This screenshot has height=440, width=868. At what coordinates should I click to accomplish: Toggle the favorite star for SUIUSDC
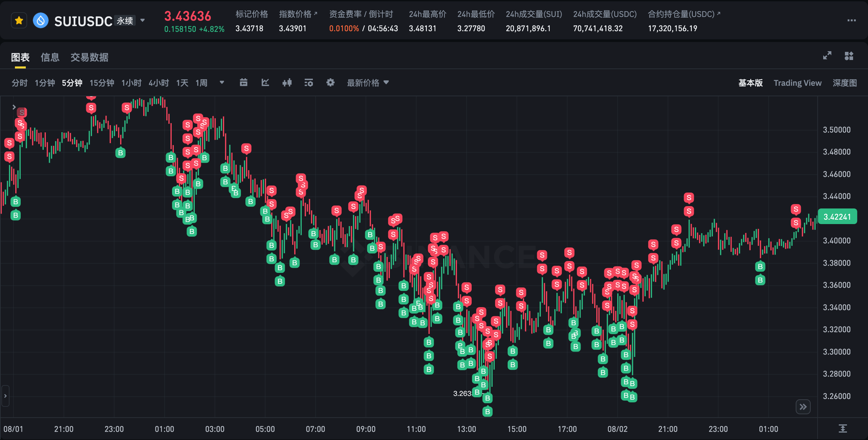pos(19,21)
